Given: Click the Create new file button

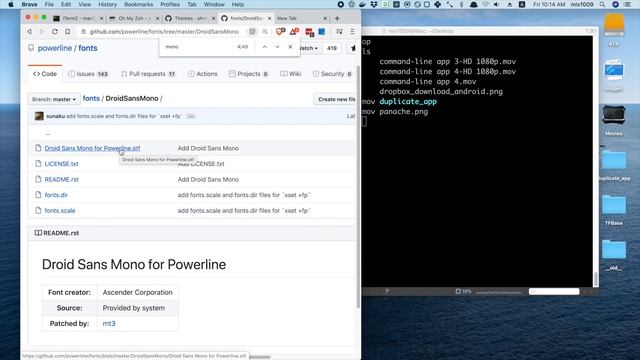Looking at the screenshot, I should tap(335, 99).
